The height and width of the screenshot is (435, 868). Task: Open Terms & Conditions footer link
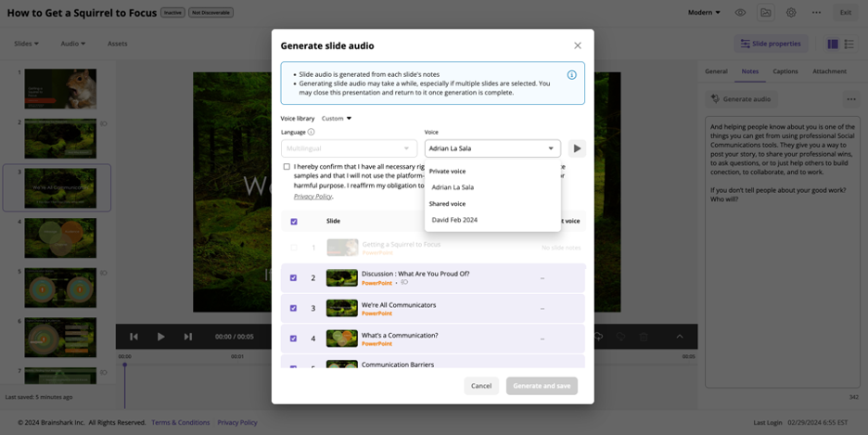181,422
